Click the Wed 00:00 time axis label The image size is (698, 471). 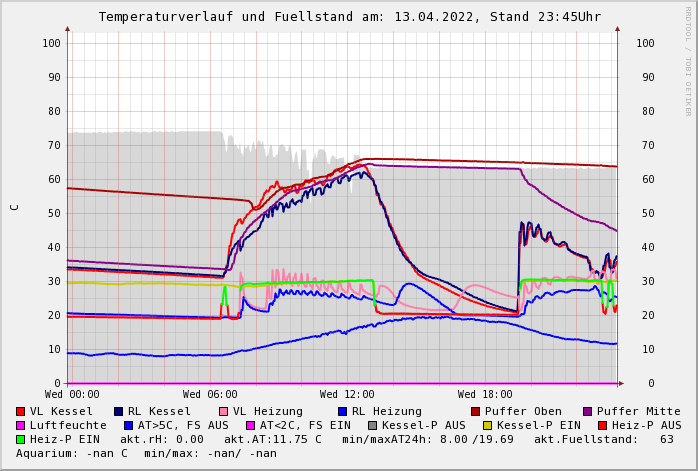[72, 395]
